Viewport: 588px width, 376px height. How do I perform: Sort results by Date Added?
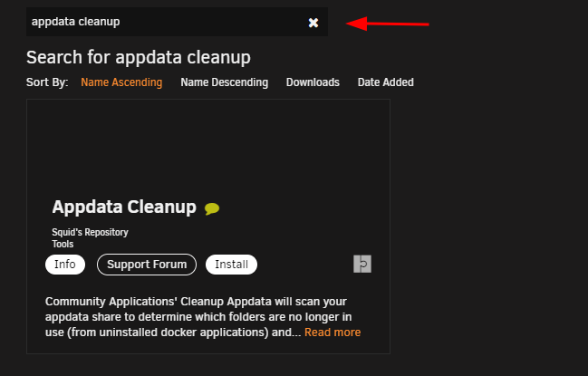385,82
